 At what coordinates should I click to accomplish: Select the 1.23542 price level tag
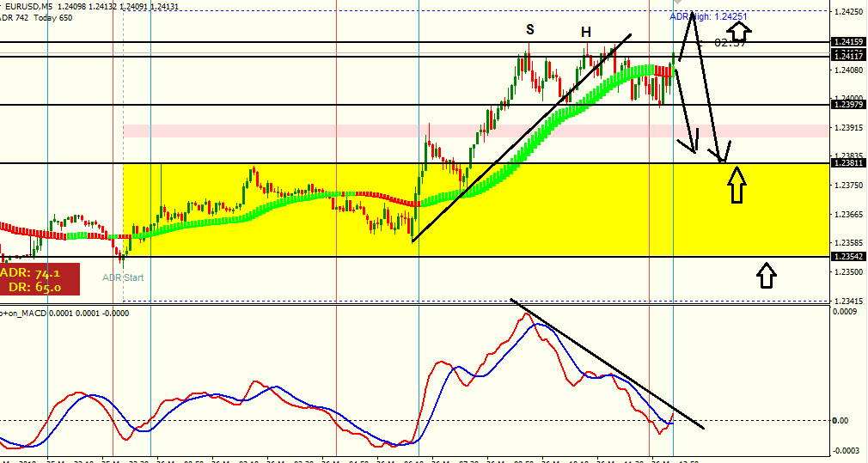(848, 257)
